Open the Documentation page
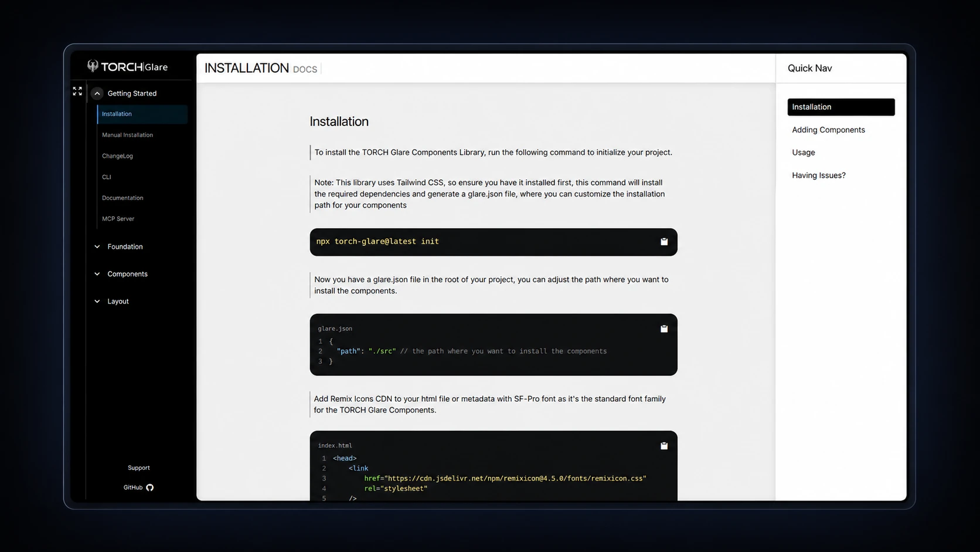980x552 pixels. tap(122, 198)
